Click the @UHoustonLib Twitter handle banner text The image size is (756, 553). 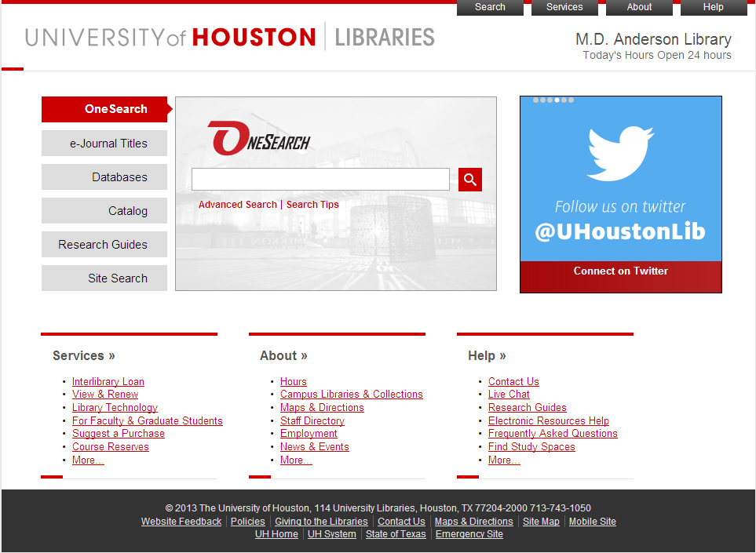[x=620, y=231]
